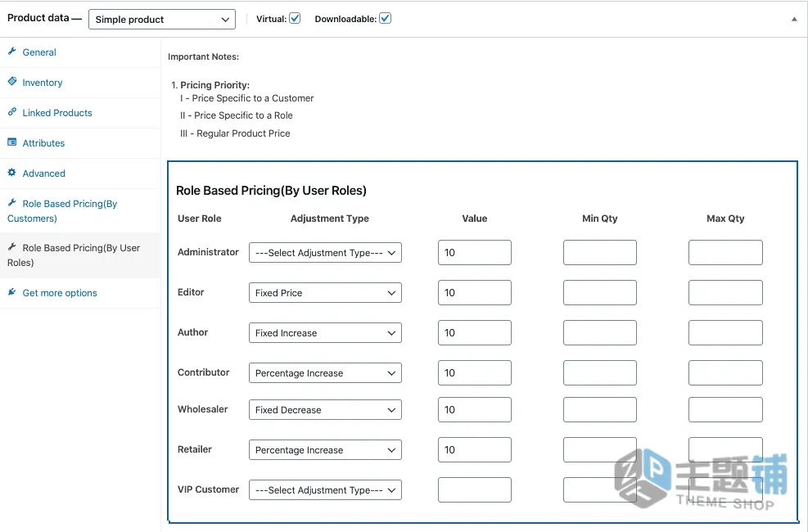Click the Administrator Value field
This screenshot has width=808, height=532.
(x=475, y=252)
